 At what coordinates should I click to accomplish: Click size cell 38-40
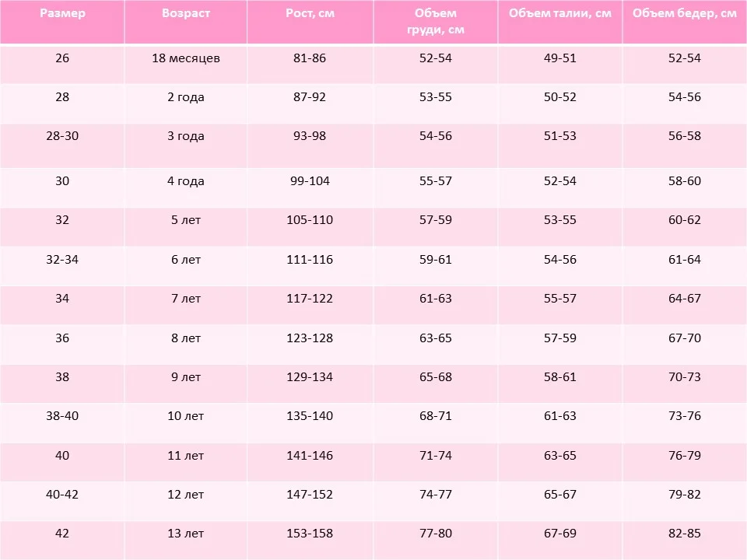[x=62, y=415]
